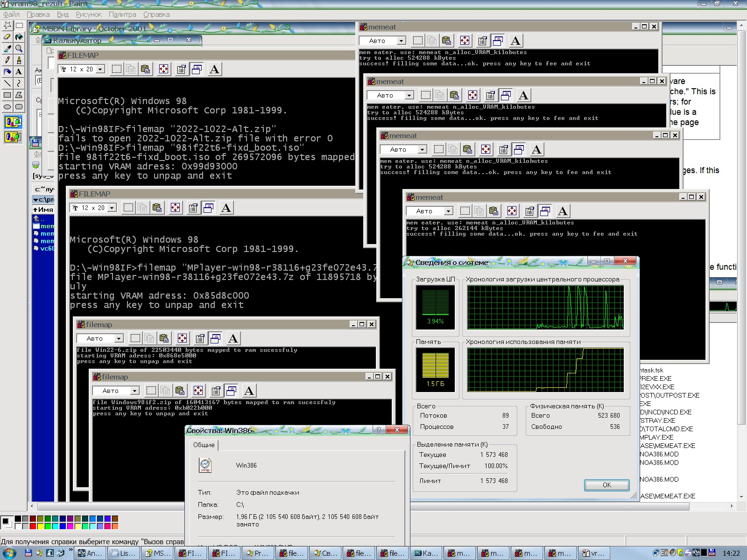Image resolution: width=747 pixels, height=560 pixels.
Task: Select Общие tab in Win386 properties dialog
Action: [204, 445]
